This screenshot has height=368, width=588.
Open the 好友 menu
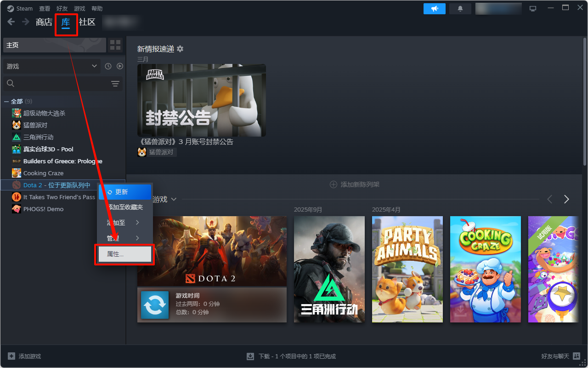pyautogui.click(x=62, y=8)
